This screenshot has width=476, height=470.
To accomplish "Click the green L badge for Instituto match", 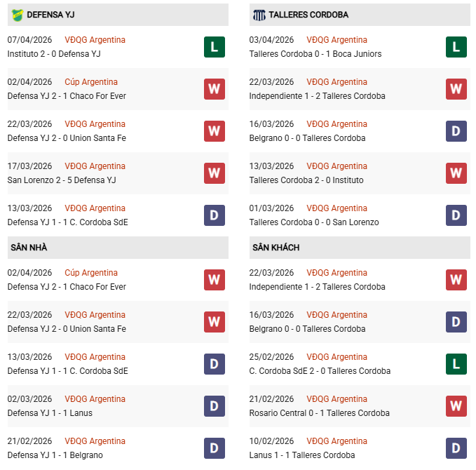I will [x=215, y=47].
